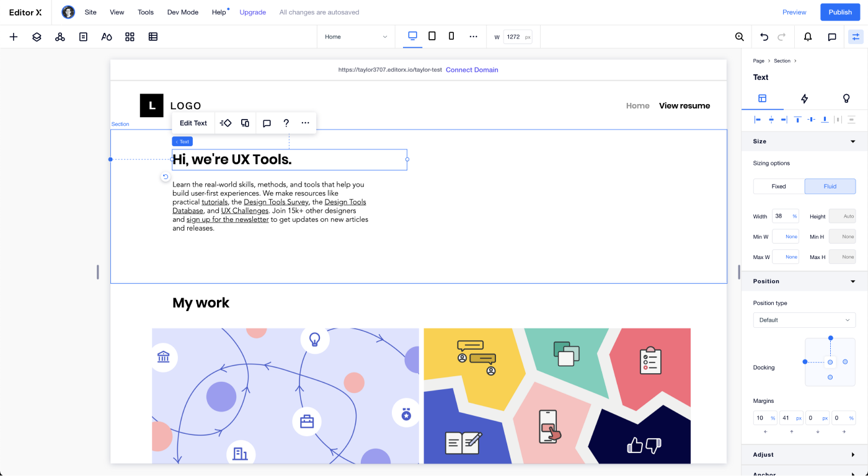This screenshot has width=868, height=476.
Task: Open the Position type Default dropdown
Action: (804, 320)
